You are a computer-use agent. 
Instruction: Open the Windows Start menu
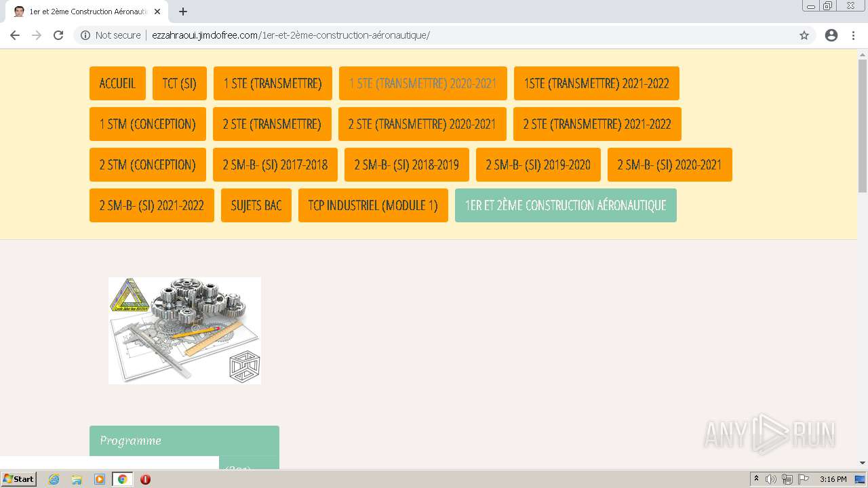[x=18, y=479]
